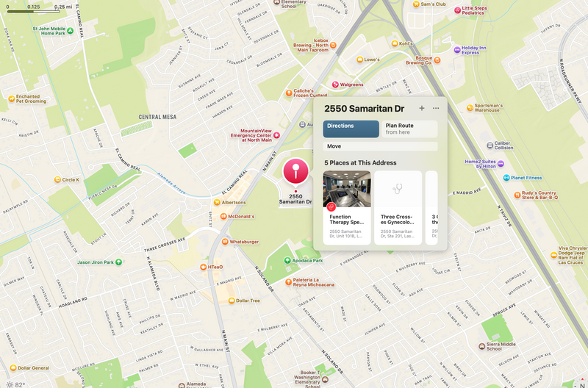588x388 pixels.
Task: Open the weather indicator showing 82°
Action: click(x=16, y=384)
